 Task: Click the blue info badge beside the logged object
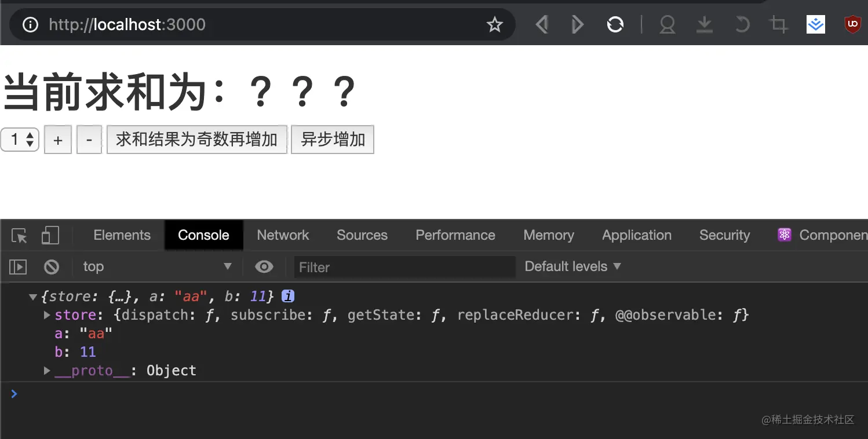point(288,296)
